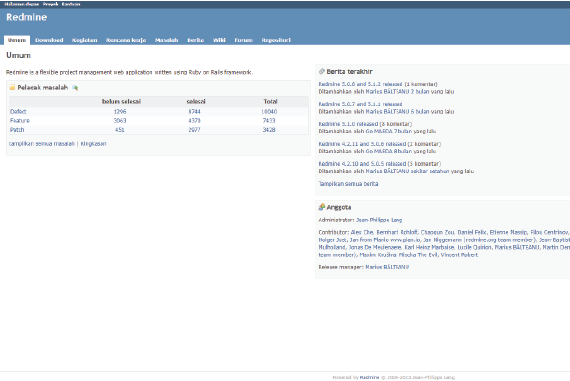Open news Redmine 5.1.0 released
Viewport: 570px width, 381px height.
(349, 124)
